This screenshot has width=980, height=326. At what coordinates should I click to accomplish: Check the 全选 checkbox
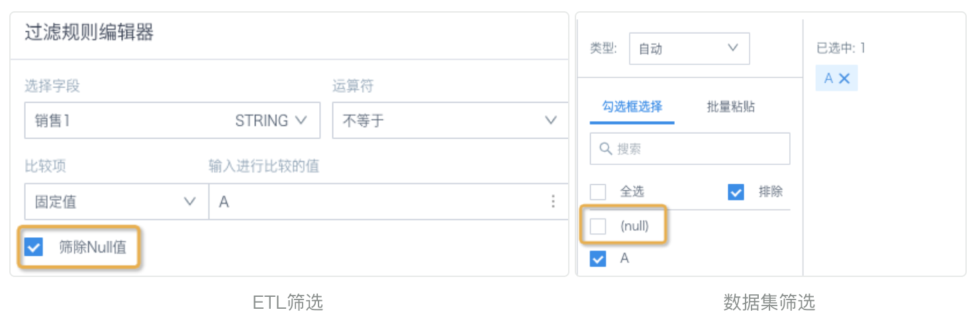598,192
